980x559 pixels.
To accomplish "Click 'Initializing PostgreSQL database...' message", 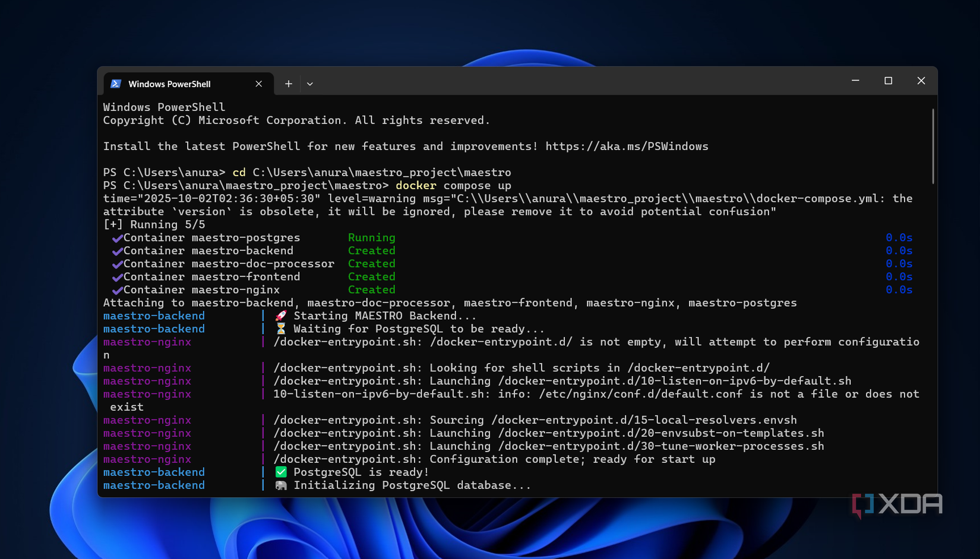I will point(412,485).
